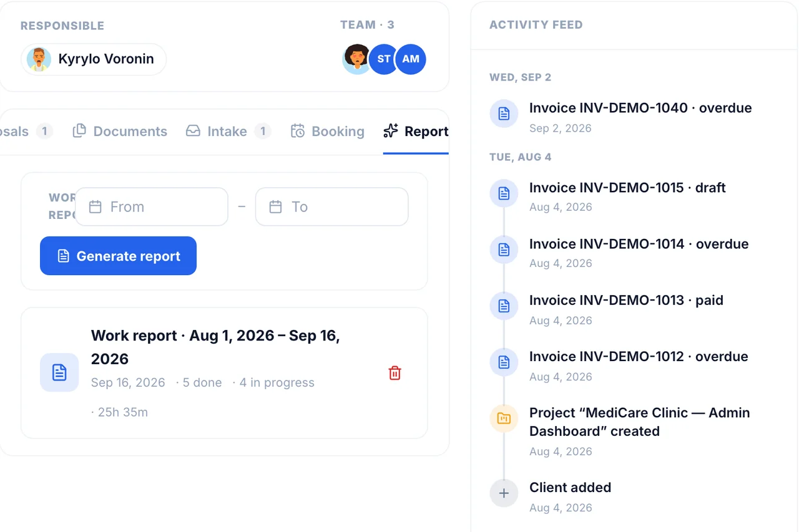Delete the Aug 1 – Sep 16 work report
The height and width of the screenshot is (532, 799).
[x=395, y=373]
